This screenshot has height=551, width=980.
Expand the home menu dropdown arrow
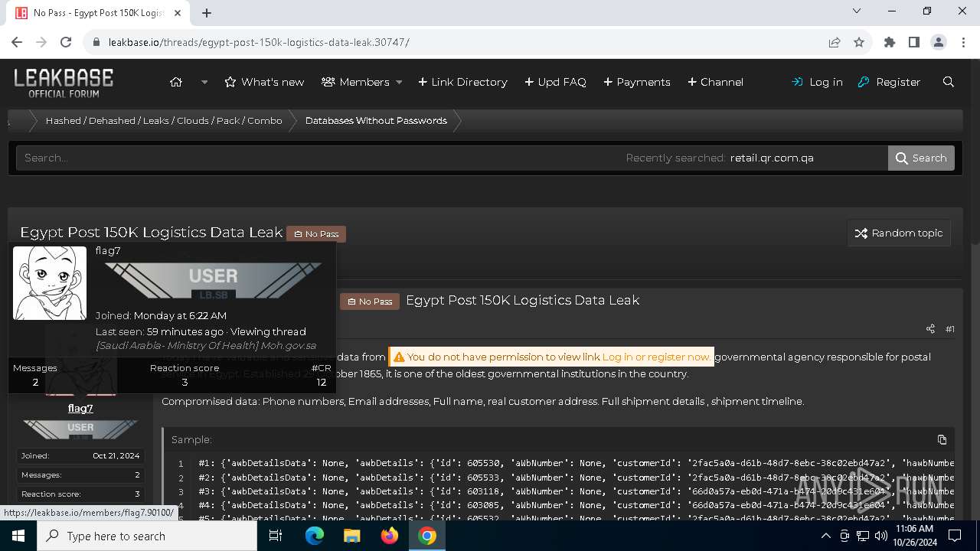pyautogui.click(x=204, y=82)
